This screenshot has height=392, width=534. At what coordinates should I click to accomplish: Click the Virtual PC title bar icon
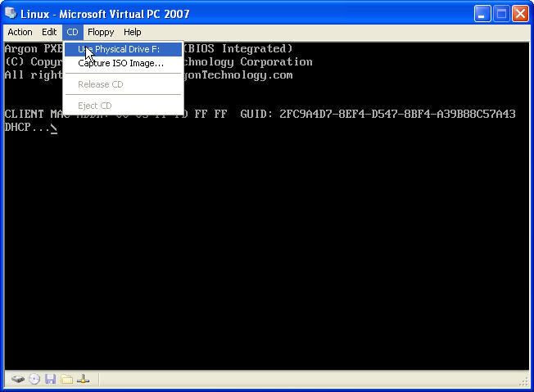[x=11, y=13]
